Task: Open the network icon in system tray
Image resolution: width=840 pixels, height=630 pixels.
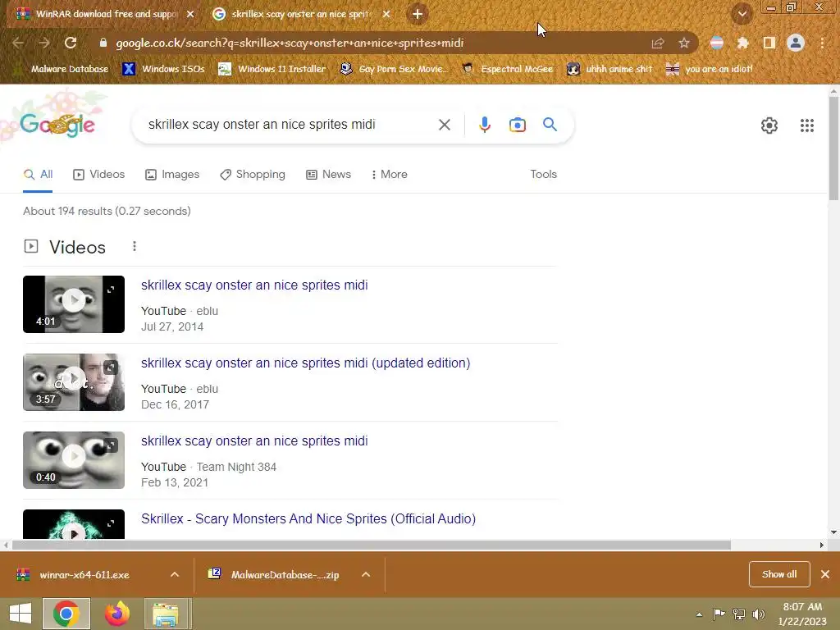Action: coord(739,614)
